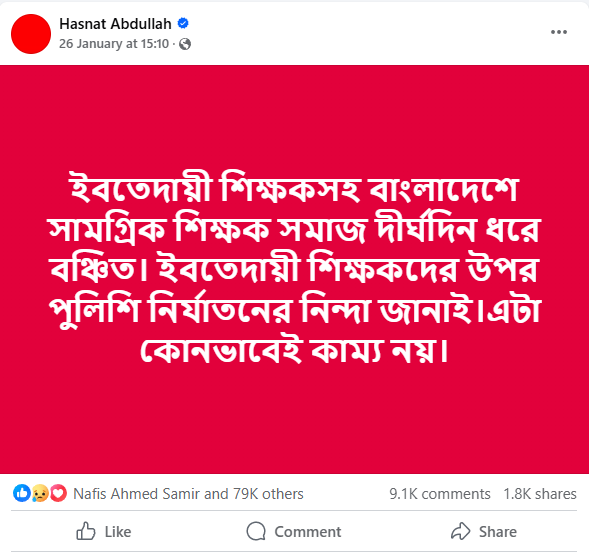Open the three-dot post options menu

tap(559, 32)
